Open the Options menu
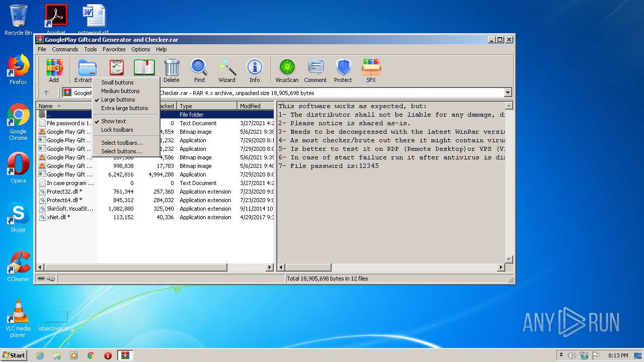Image resolution: width=644 pixels, height=362 pixels. click(x=141, y=49)
